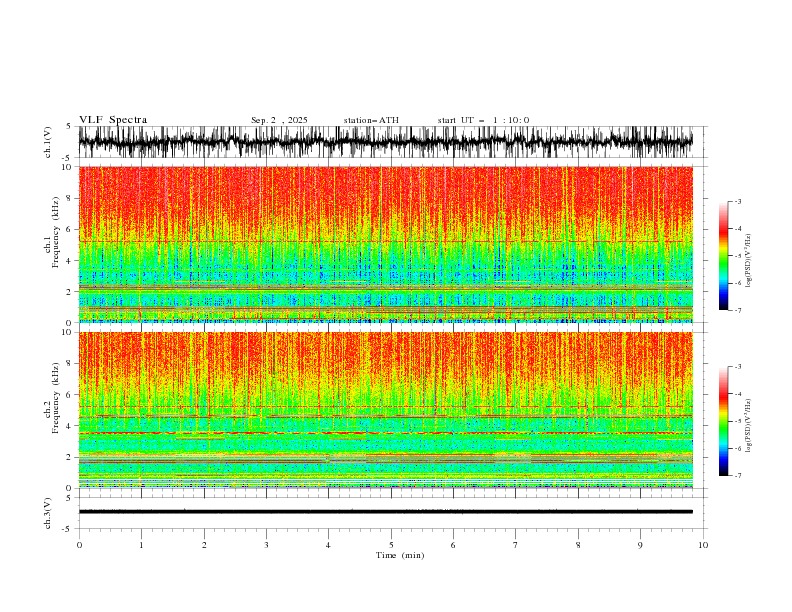
Task: Click the time axis tick label "1"
Action: 141,545
